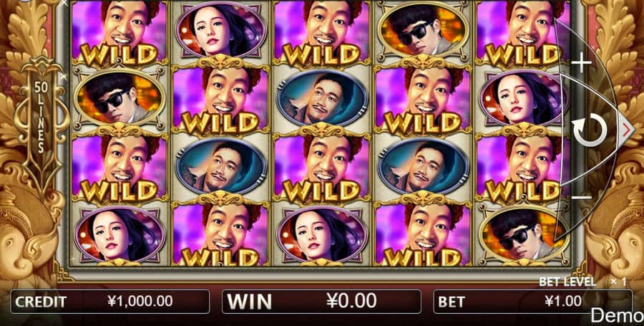This screenshot has height=326, width=644.
Task: Increase bet with the plus button
Action: pos(582,62)
